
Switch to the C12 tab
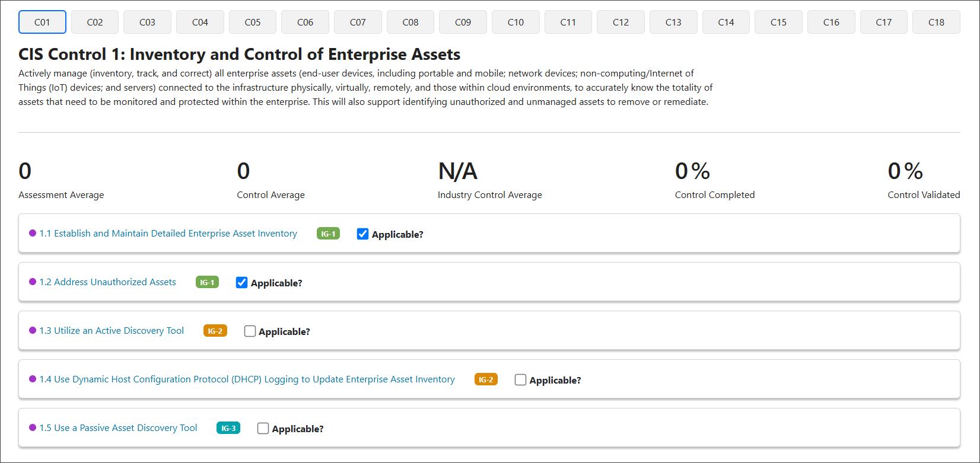[621, 22]
